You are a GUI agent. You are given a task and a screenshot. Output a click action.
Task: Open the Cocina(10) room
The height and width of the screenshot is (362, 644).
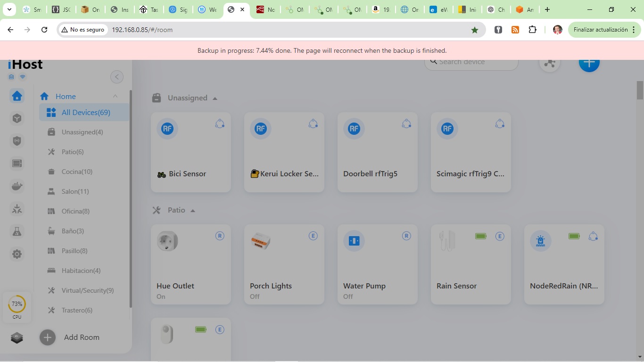(x=84, y=172)
